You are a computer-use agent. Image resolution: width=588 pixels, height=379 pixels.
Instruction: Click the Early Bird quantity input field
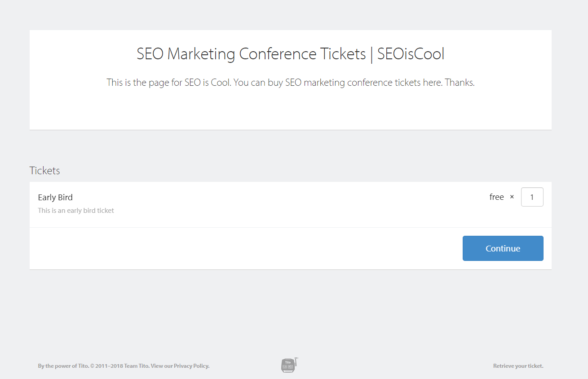point(532,197)
